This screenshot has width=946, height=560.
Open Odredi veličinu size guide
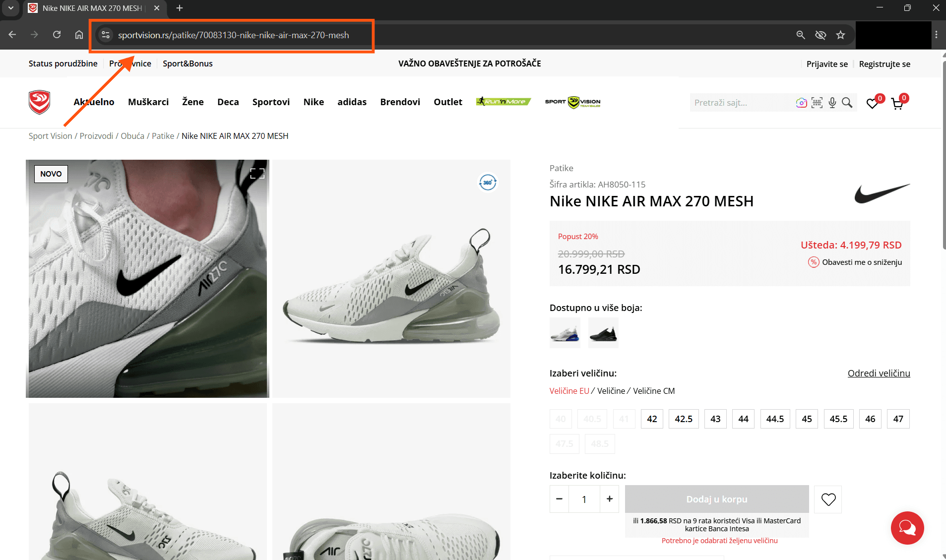click(x=879, y=373)
